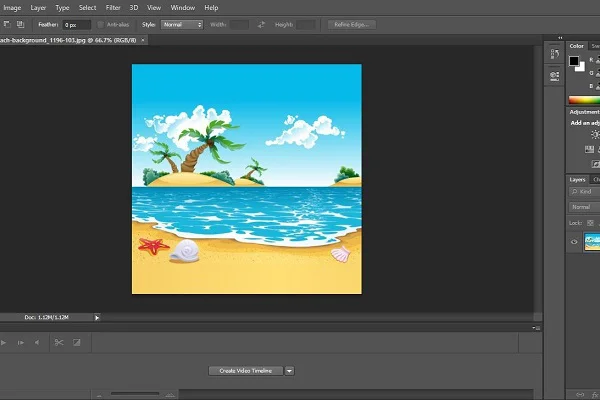Toggle the Anti-alias checkbox

(101, 24)
